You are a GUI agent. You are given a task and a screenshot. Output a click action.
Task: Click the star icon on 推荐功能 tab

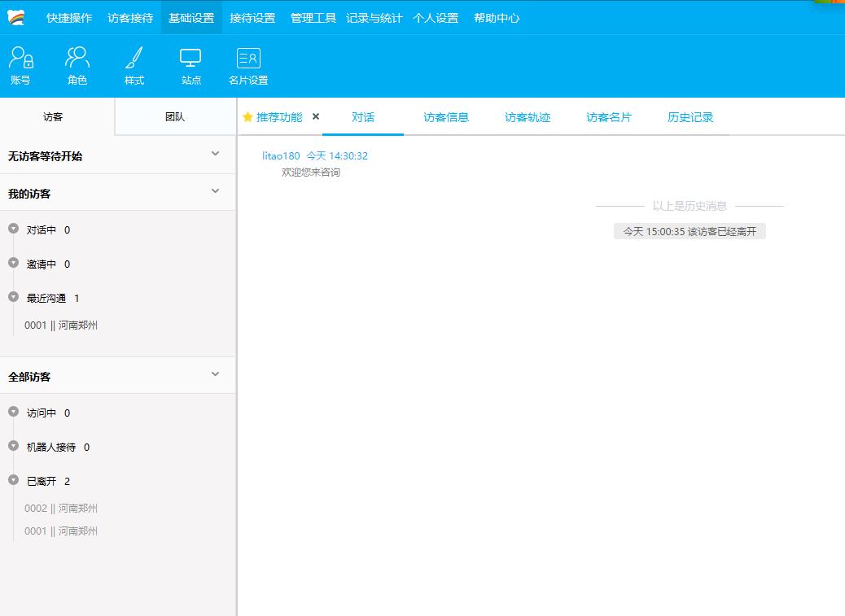pos(246,116)
